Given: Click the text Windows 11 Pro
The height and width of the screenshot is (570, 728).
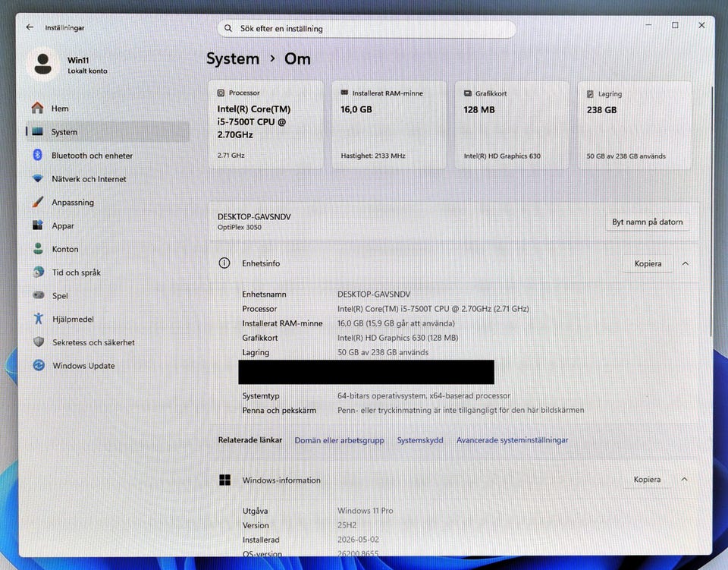Looking at the screenshot, I should point(365,511).
